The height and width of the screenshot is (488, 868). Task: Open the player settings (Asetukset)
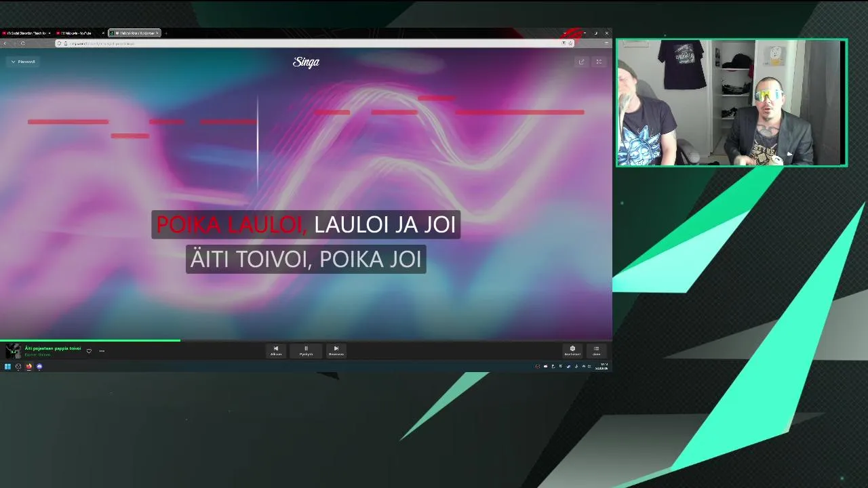click(x=572, y=350)
